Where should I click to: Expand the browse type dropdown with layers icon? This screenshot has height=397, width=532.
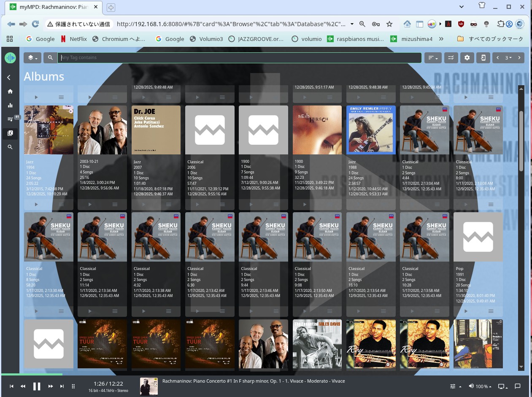click(x=32, y=58)
